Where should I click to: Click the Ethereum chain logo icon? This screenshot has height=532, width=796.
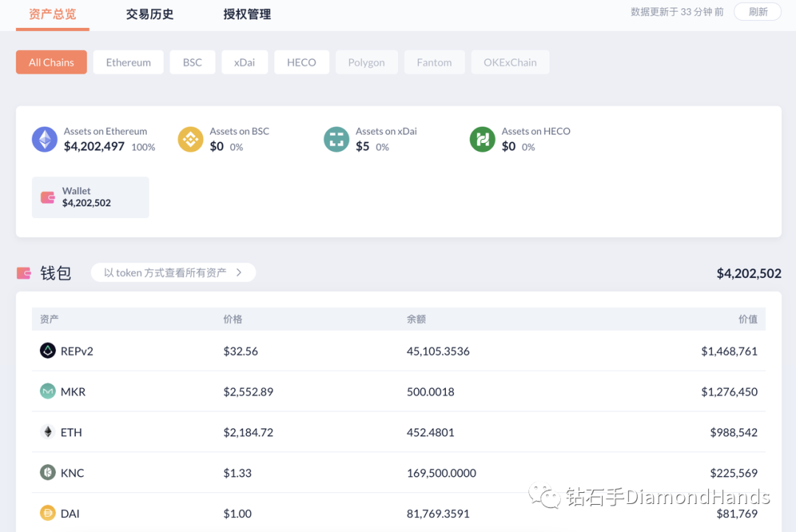coord(45,139)
